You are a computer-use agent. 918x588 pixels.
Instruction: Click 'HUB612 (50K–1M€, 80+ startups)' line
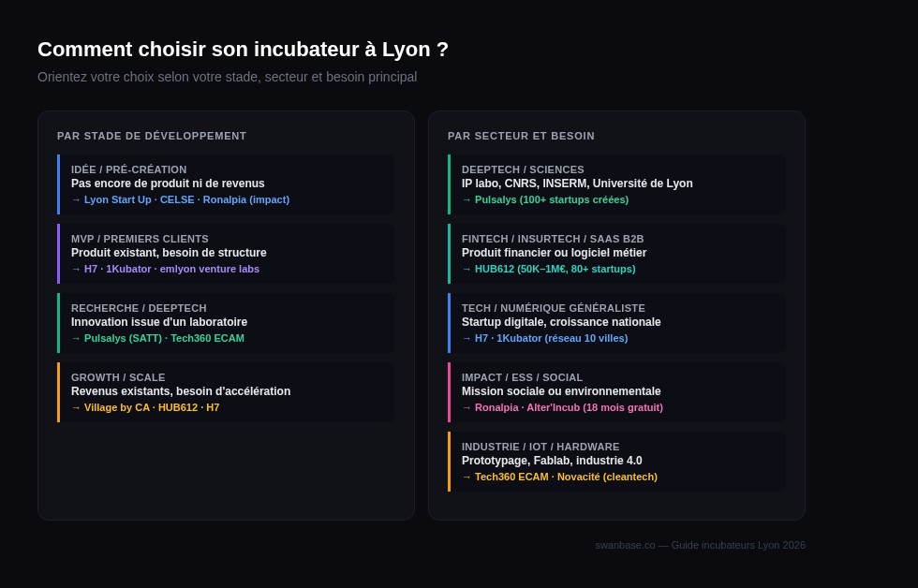tap(549, 269)
